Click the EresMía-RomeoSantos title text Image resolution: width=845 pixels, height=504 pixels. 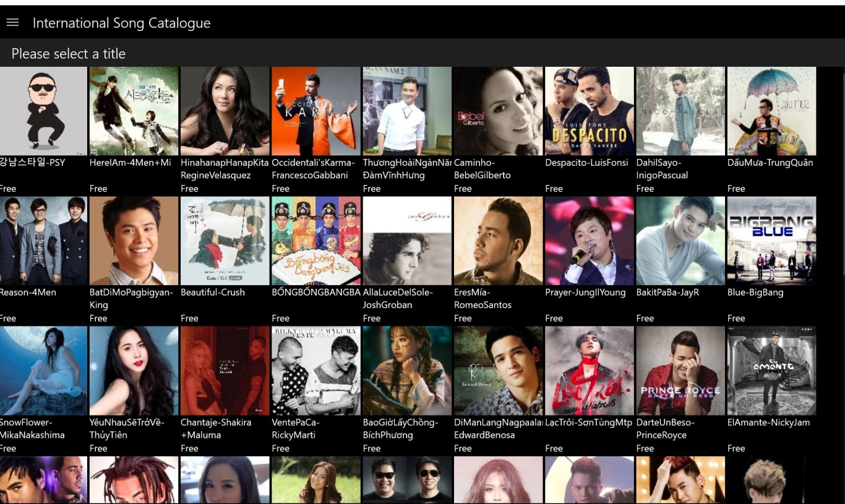[x=483, y=299]
